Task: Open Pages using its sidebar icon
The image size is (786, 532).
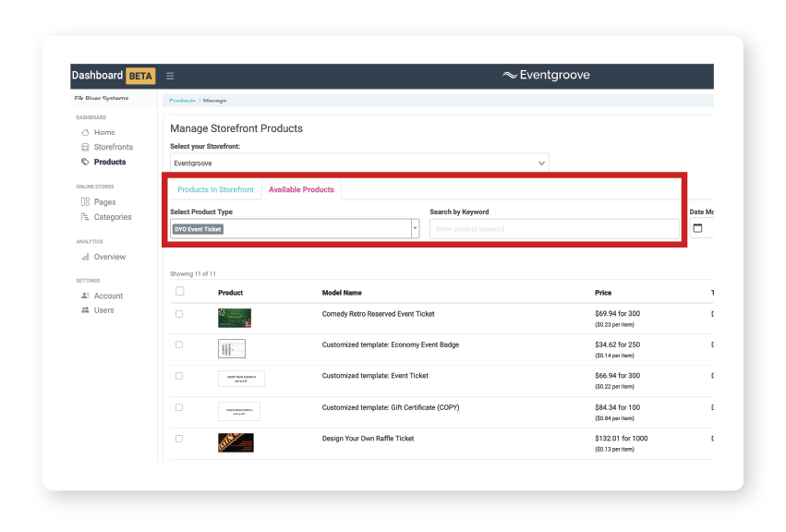Action: tap(84, 201)
